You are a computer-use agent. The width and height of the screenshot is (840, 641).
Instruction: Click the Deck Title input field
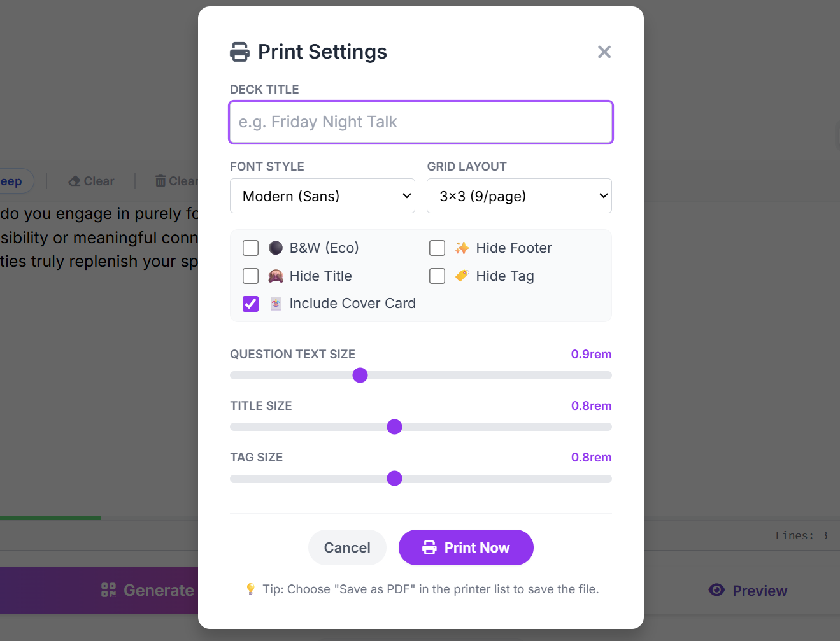[420, 122]
